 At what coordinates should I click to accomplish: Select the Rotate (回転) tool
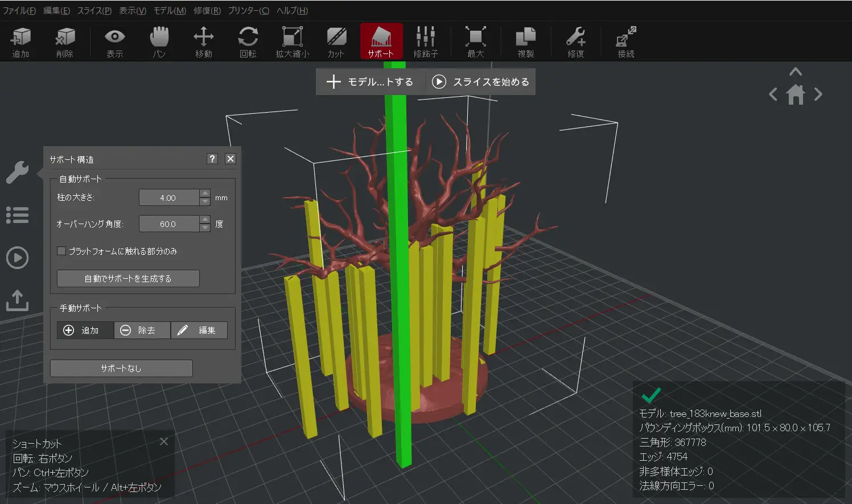(248, 42)
